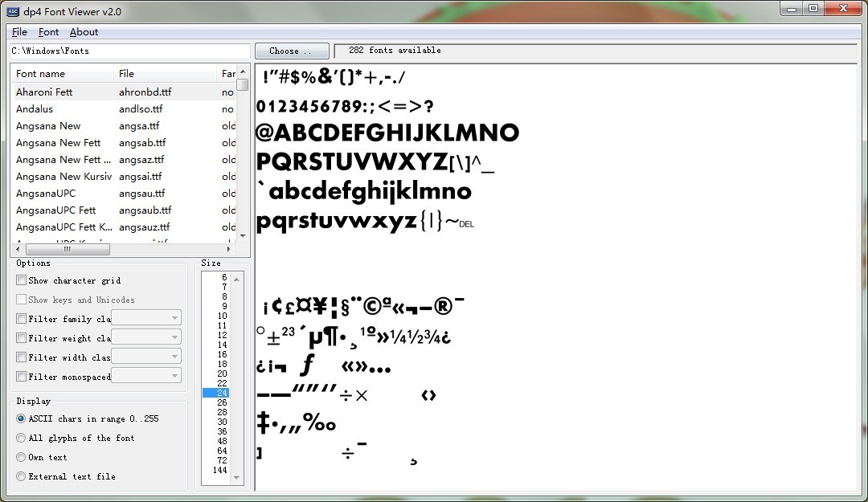868x502 pixels.
Task: Choose the Own text display option
Action: [22, 457]
